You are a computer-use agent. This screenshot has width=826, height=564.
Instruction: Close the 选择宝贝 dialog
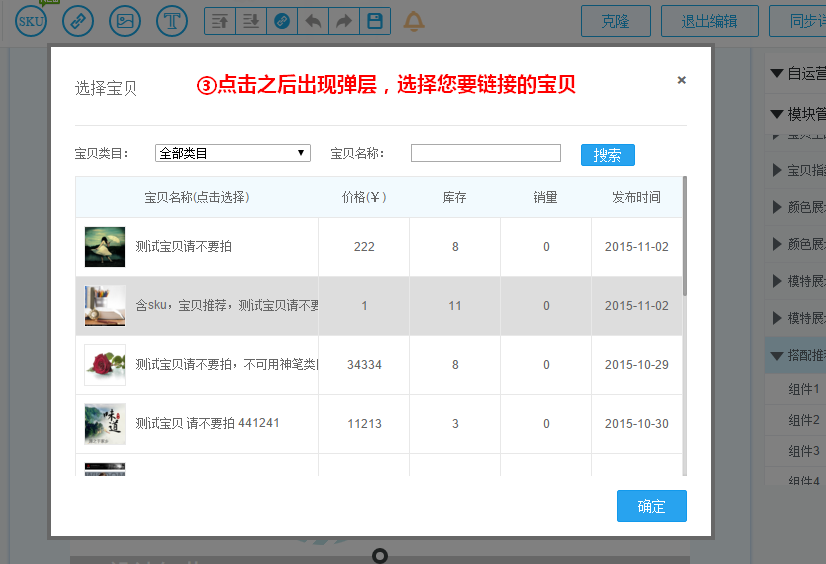[682, 80]
